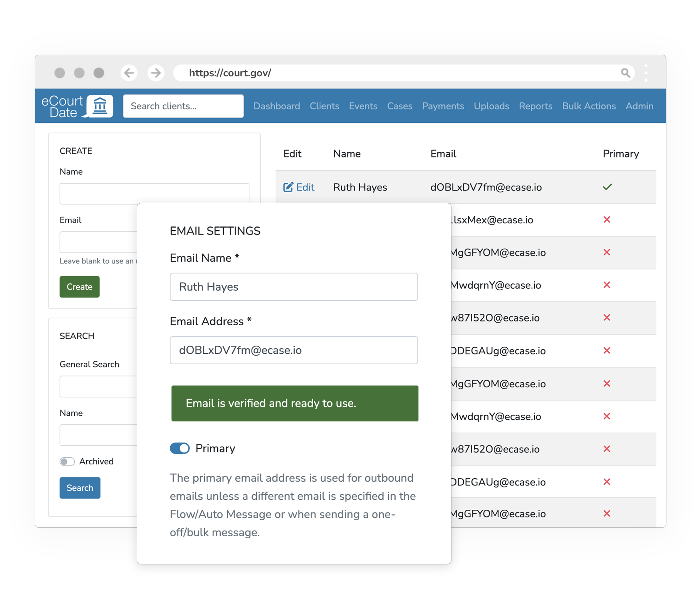Click the Primary column header
This screenshot has height=616, width=698.
pyautogui.click(x=621, y=154)
